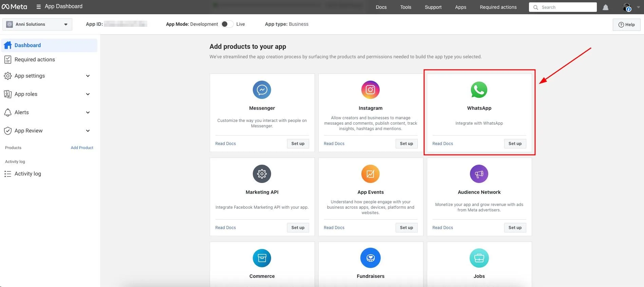This screenshot has height=287, width=644.
Task: Expand the App Review chevron
Action: tap(88, 131)
